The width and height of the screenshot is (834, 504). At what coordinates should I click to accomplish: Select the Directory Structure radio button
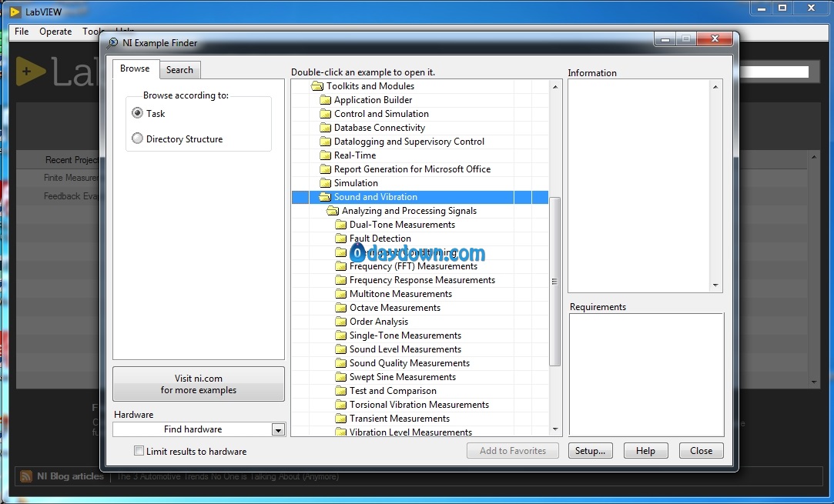pyautogui.click(x=137, y=139)
